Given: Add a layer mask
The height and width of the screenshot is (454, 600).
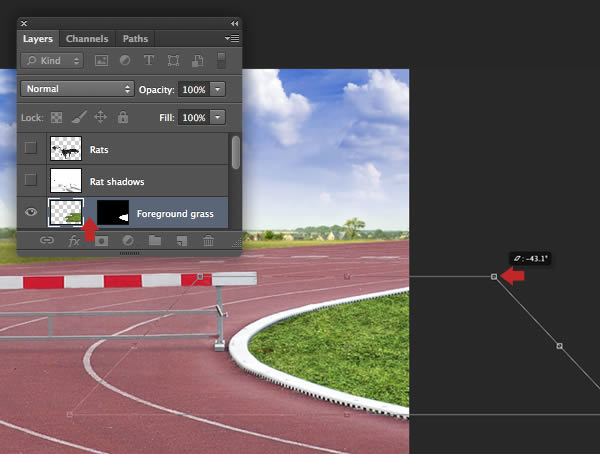Looking at the screenshot, I should (x=101, y=241).
